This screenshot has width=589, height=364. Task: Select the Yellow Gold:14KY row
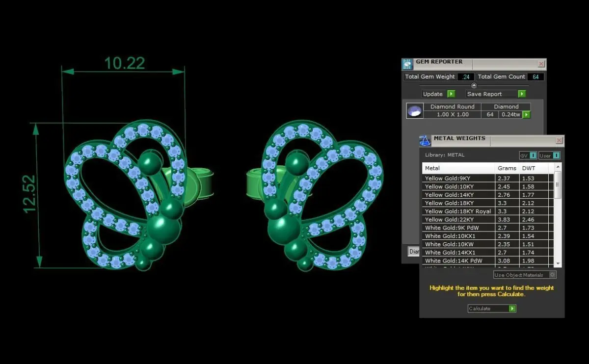(x=488, y=195)
